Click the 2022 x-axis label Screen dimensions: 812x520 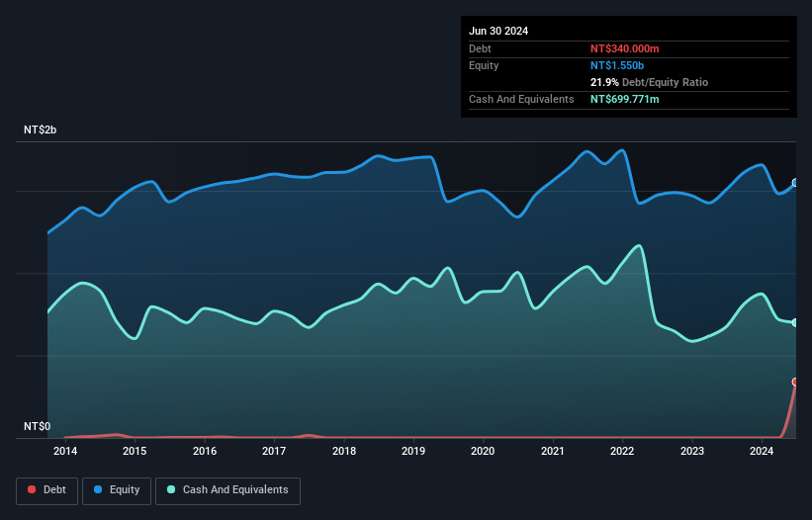(622, 451)
